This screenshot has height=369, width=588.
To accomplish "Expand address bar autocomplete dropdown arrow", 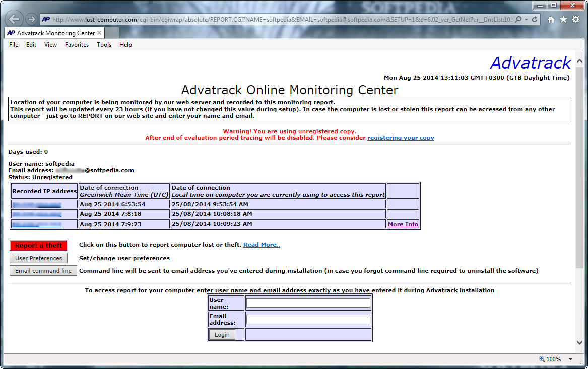I will (527, 19).
